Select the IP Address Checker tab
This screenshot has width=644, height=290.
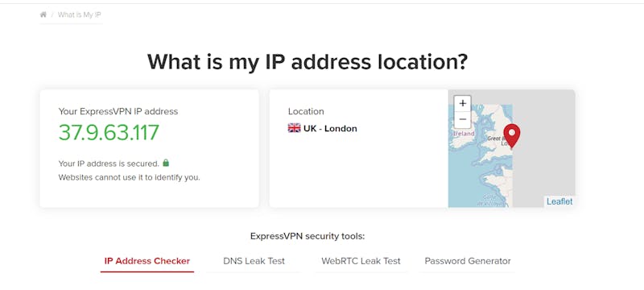pos(147,261)
